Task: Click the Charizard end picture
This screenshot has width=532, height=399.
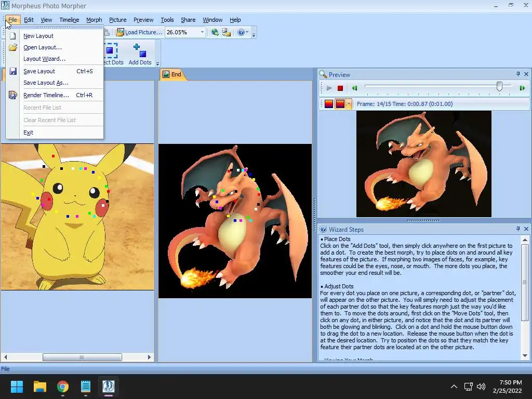Action: pos(235,221)
